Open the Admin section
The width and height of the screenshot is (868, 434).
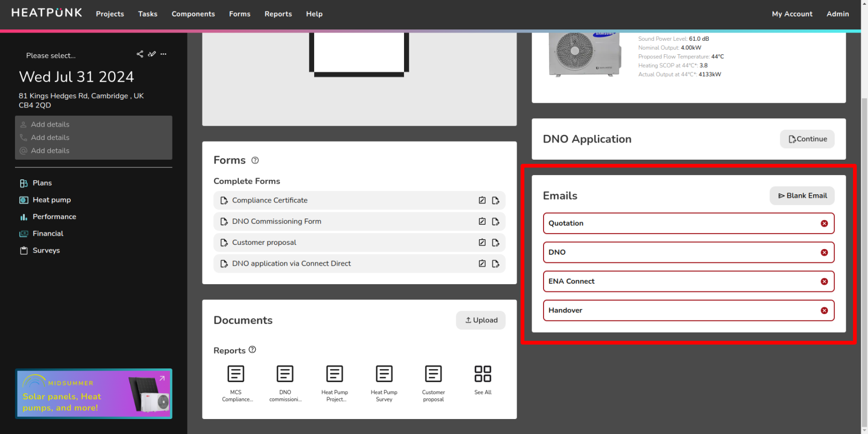pyautogui.click(x=838, y=14)
